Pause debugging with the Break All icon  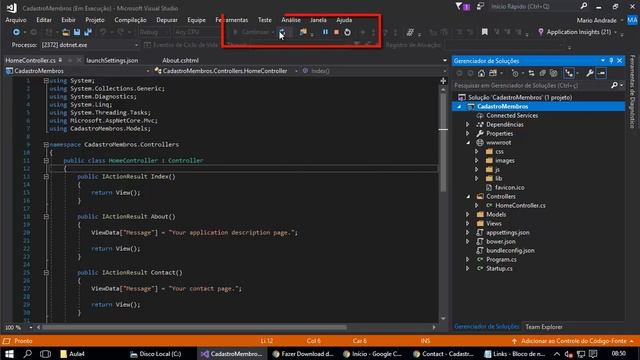[x=325, y=32]
